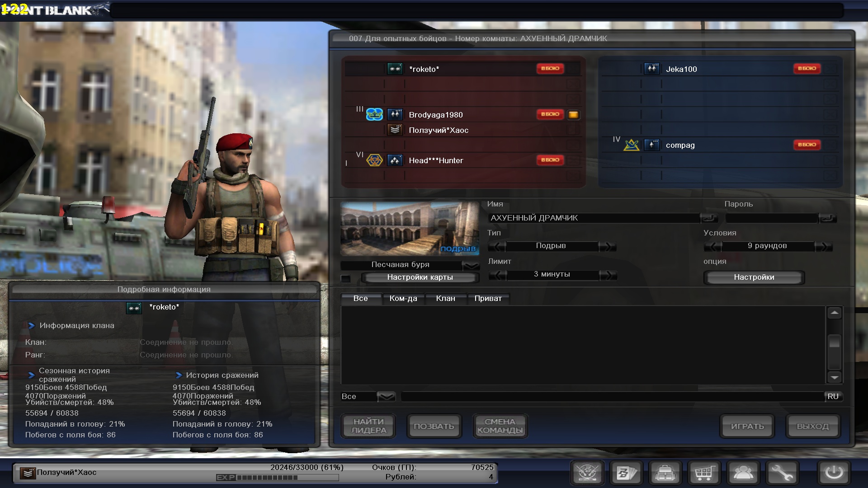Open the clan emblem menu icon
This screenshot has height=488, width=868.
click(x=587, y=473)
